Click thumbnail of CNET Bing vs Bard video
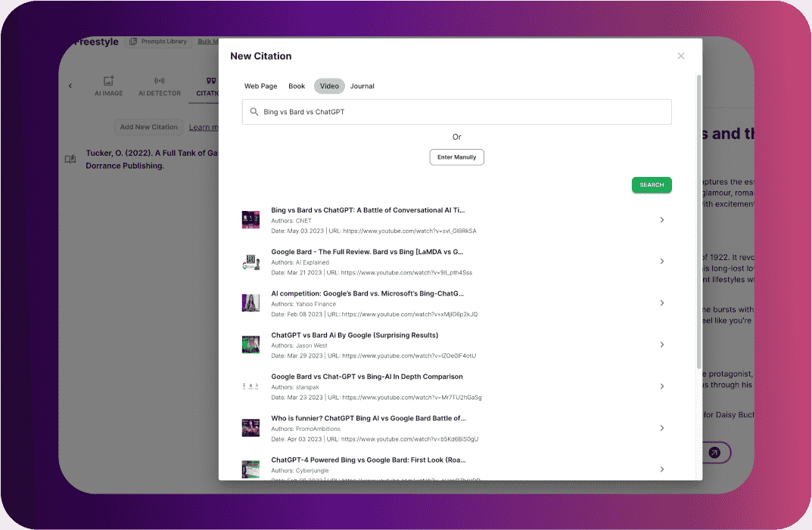The height and width of the screenshot is (530, 812). point(250,220)
